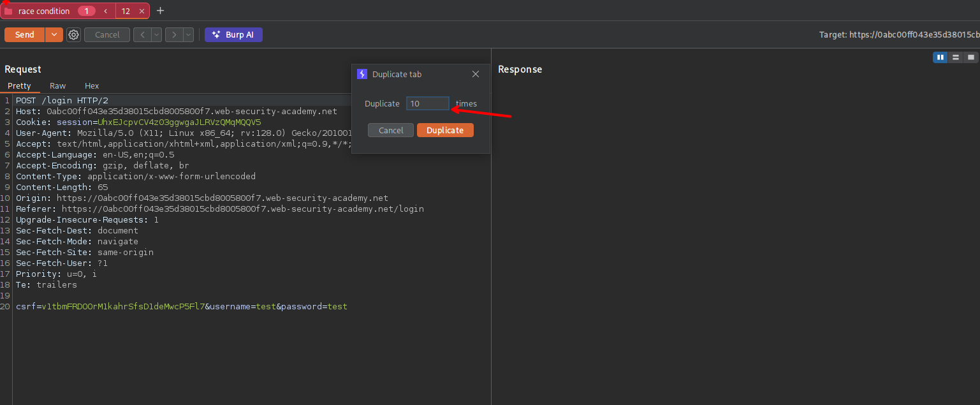The width and height of the screenshot is (980, 405).
Task: Collapse the race condition tab group chevron
Action: tap(106, 11)
